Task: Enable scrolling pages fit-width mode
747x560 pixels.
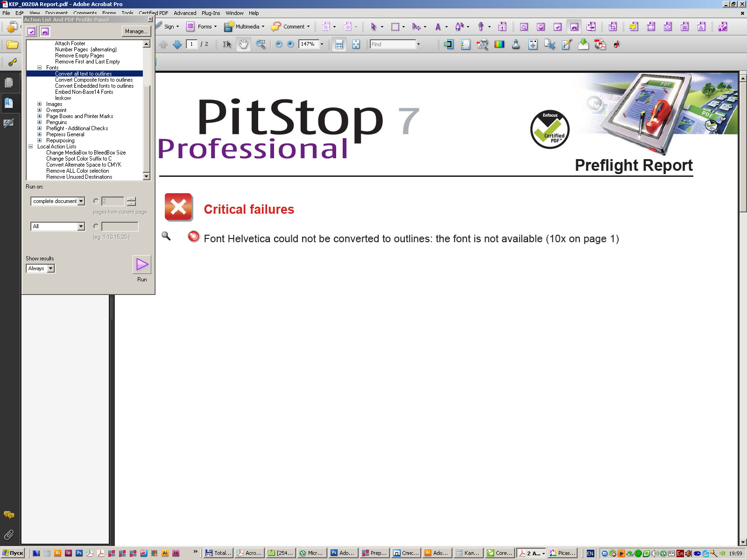Action: click(339, 44)
